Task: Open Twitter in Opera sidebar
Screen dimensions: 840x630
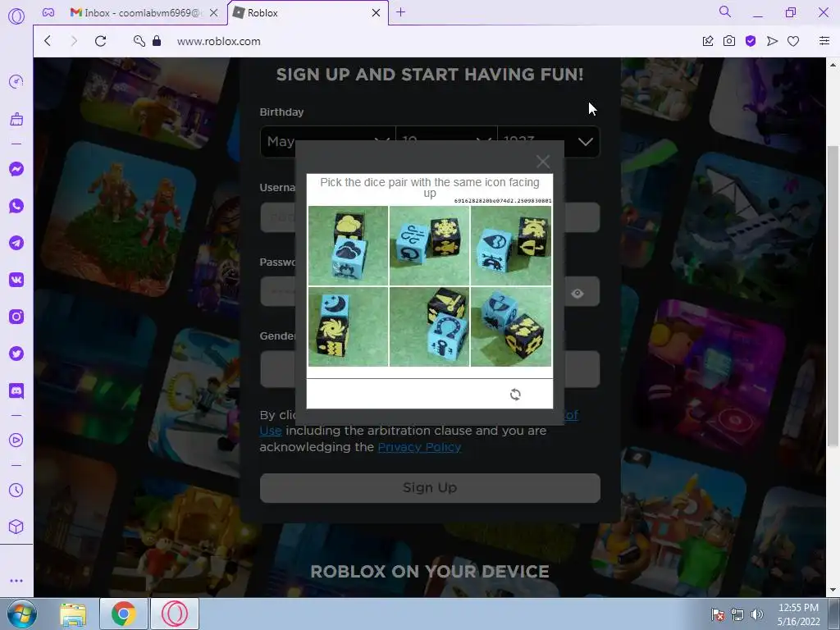Action: (x=16, y=354)
